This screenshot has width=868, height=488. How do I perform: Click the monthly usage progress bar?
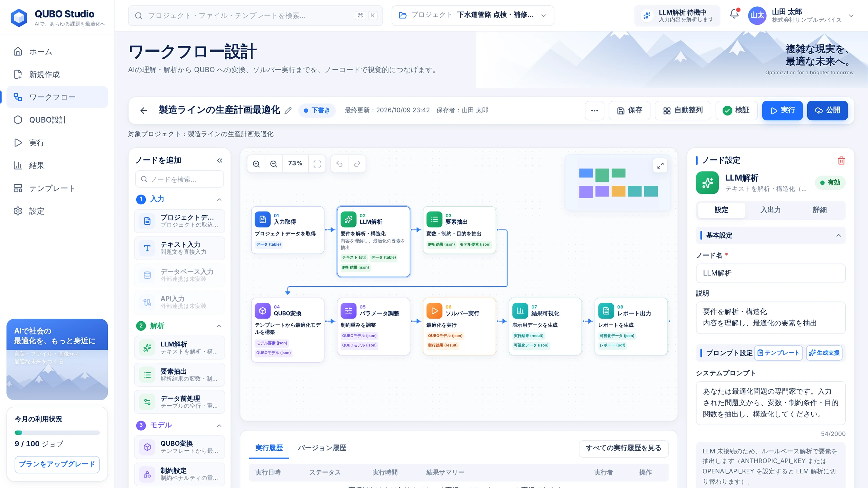click(57, 433)
